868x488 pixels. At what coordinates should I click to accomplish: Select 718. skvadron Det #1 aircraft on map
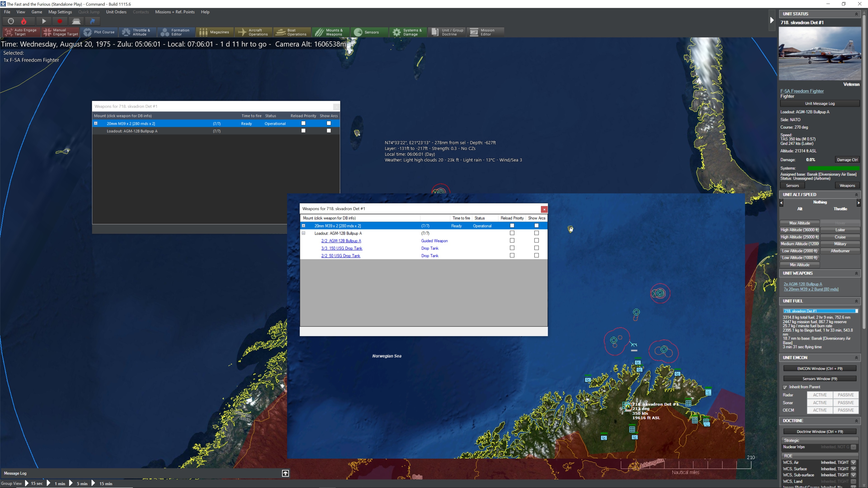click(x=627, y=406)
